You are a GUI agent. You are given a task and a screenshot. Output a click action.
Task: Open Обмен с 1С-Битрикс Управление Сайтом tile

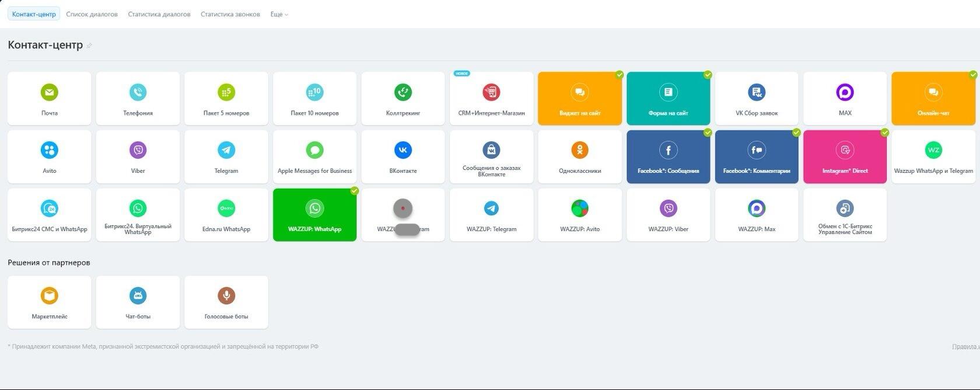point(845,215)
